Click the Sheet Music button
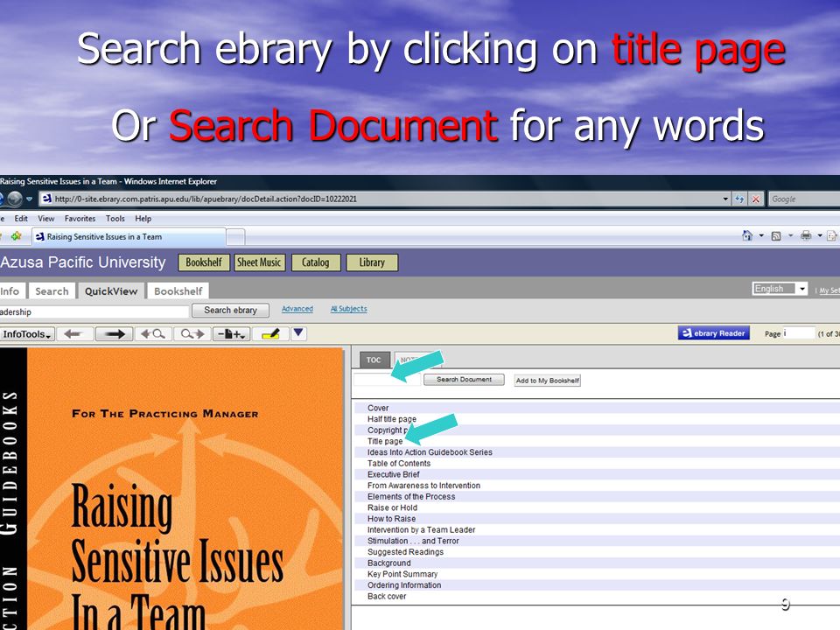The image size is (840, 630). coord(259,262)
